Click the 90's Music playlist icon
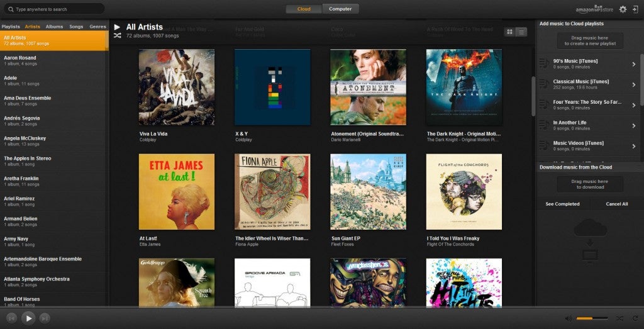644x329 pixels. pyautogui.click(x=544, y=64)
